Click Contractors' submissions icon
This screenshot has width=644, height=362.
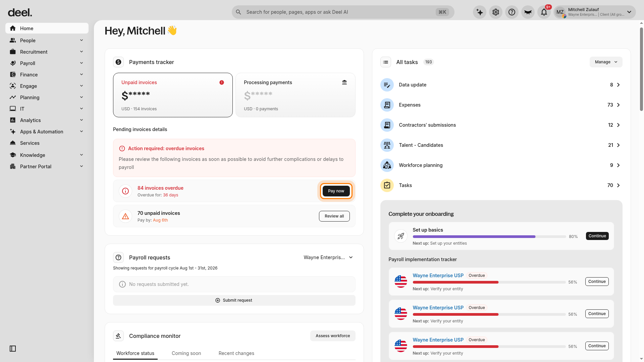pos(387,125)
